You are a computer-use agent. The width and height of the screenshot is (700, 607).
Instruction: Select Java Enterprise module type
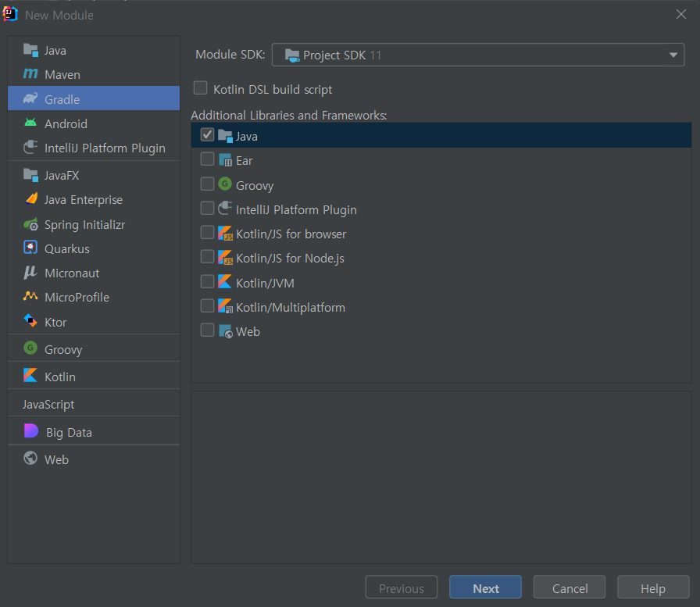(x=94, y=199)
